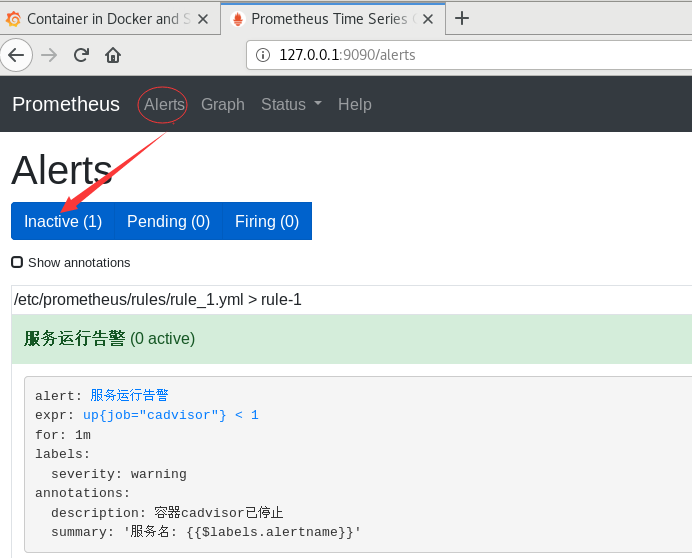Screen dimensions: 692x558
Task: Click the Grafana favicon on first tab
Action: 14,19
